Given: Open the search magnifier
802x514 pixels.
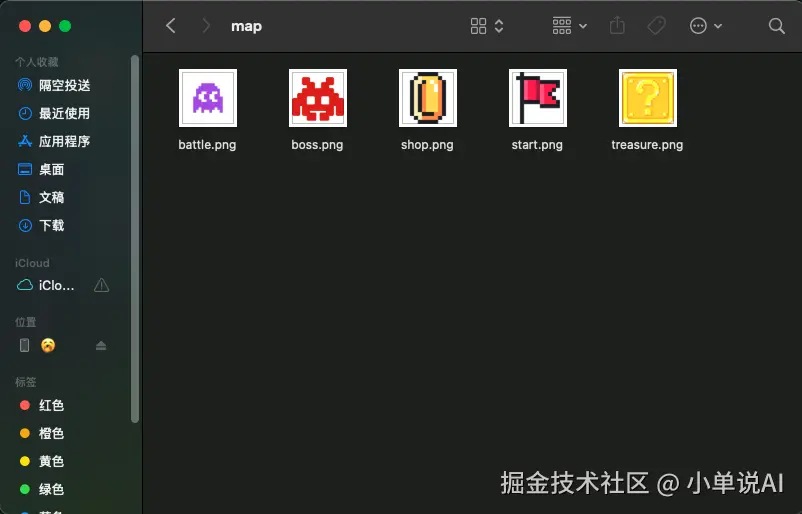Looking at the screenshot, I should tap(776, 26).
